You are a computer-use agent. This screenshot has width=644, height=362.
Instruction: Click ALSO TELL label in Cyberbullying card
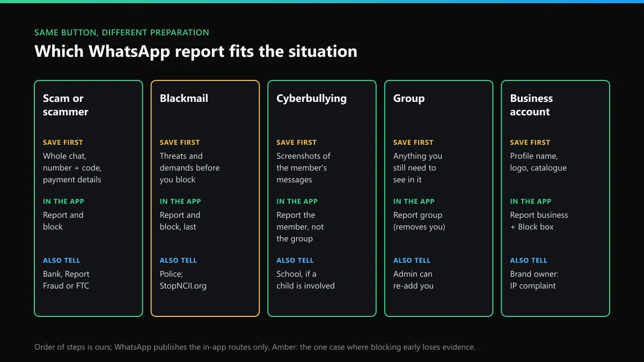[295, 261]
